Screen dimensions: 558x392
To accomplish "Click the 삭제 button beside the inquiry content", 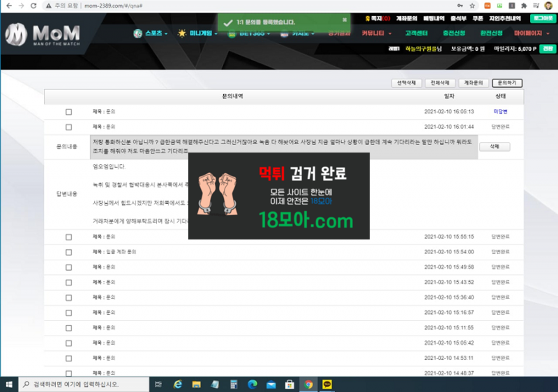I will [x=494, y=147].
